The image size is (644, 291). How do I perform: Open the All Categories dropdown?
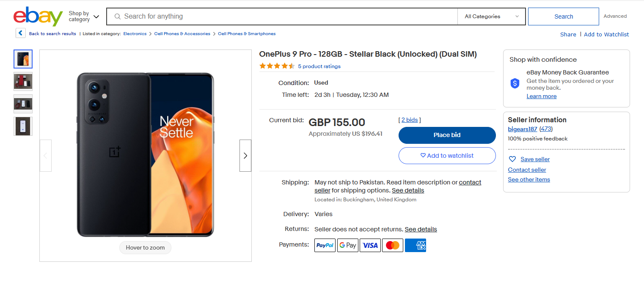491,16
